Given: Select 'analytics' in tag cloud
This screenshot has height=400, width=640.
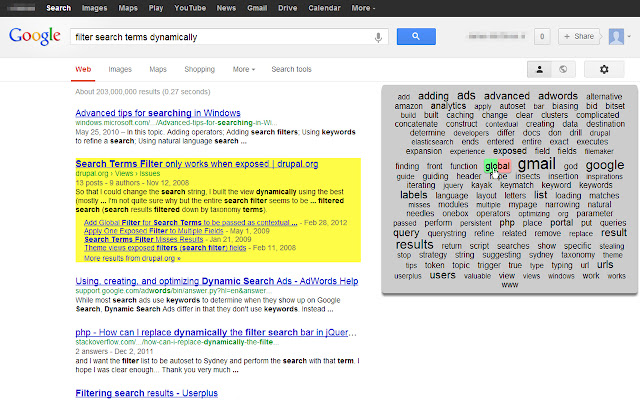Looking at the screenshot, I should pyautogui.click(x=448, y=106).
